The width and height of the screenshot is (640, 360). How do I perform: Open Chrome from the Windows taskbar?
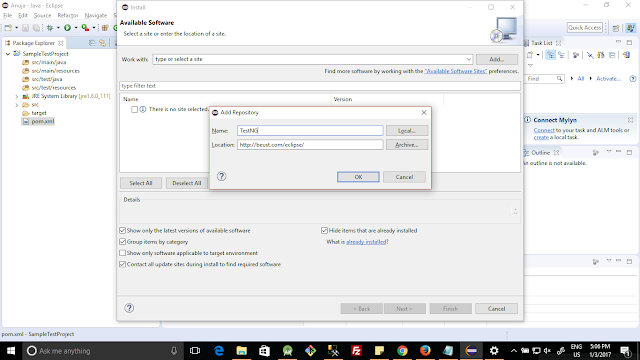click(402, 351)
